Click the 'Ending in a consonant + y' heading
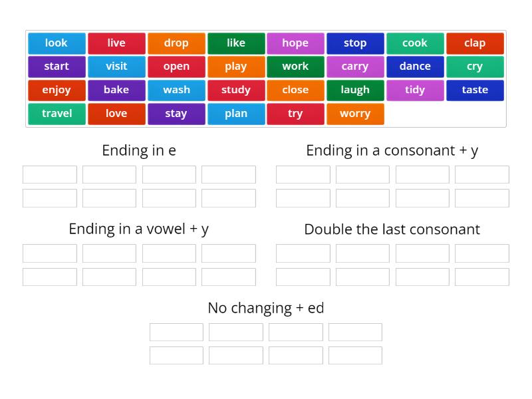 pos(392,151)
